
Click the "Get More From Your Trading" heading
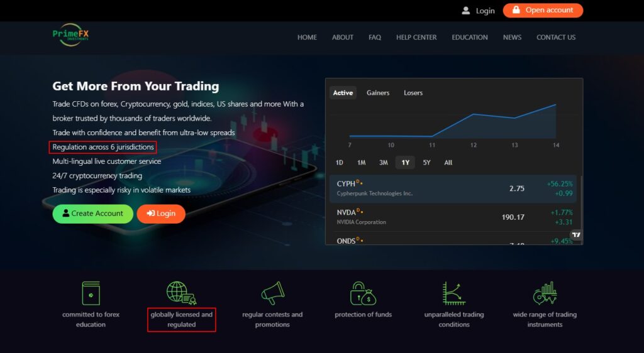[136, 86]
